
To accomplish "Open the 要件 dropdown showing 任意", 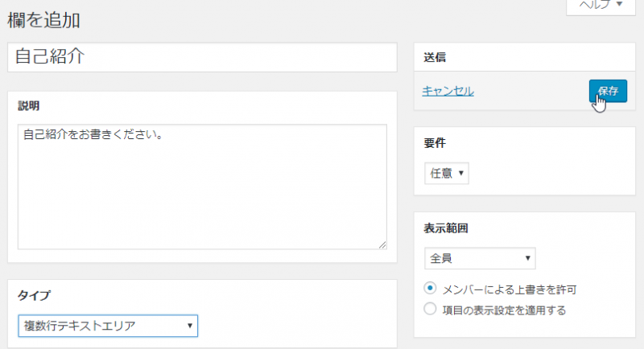I will pos(446,173).
